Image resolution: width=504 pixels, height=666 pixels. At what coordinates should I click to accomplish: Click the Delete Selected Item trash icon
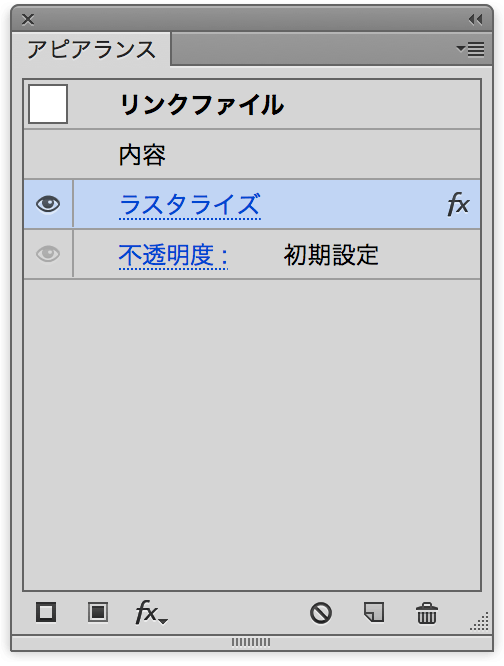pos(426,613)
